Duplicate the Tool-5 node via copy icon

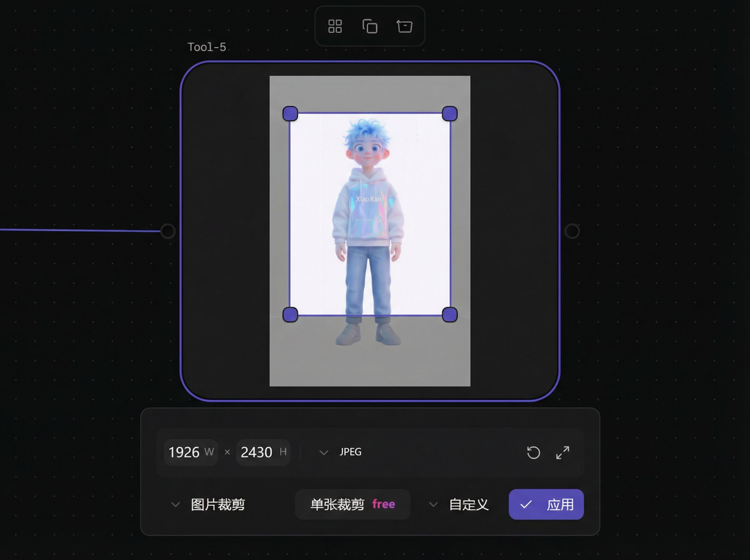point(371,26)
